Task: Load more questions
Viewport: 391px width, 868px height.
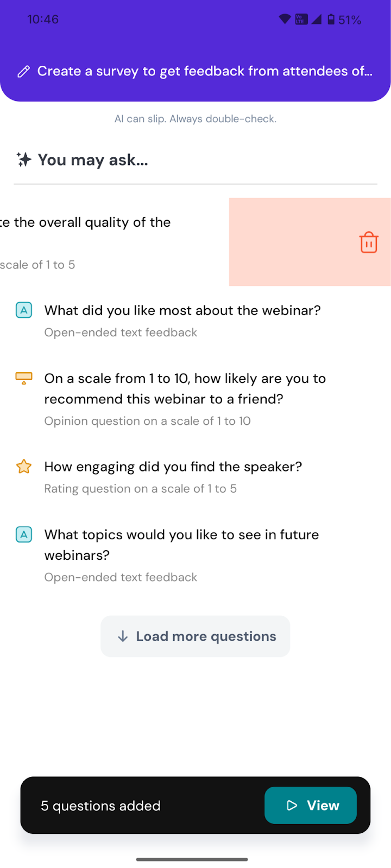Action: 205,636
